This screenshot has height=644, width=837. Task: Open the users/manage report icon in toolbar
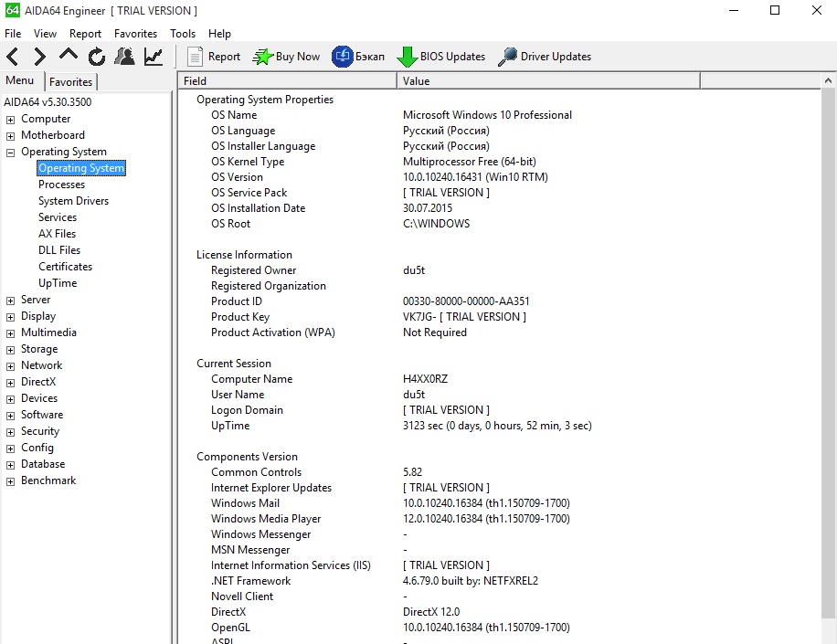pos(125,56)
